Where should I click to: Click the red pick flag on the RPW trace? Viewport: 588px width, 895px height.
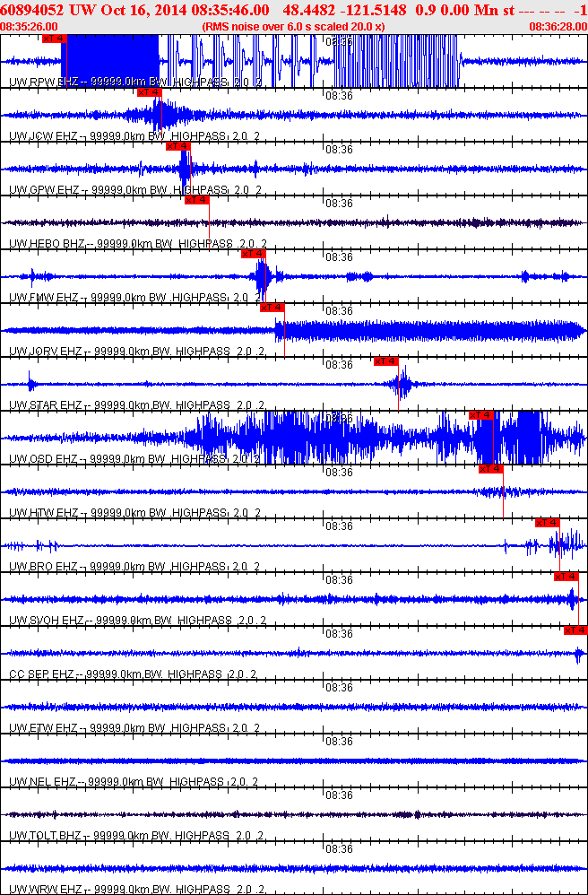pyautogui.click(x=54, y=39)
